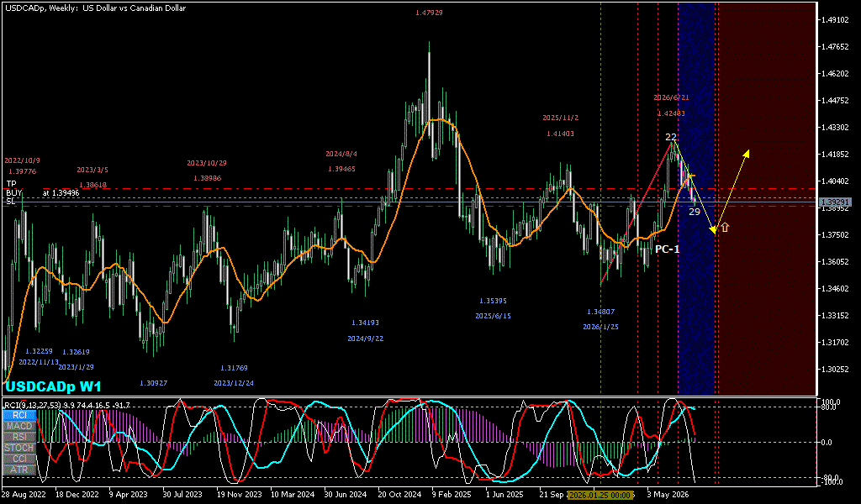Select the STOCH indicator button
The image size is (861, 504).
click(19, 448)
